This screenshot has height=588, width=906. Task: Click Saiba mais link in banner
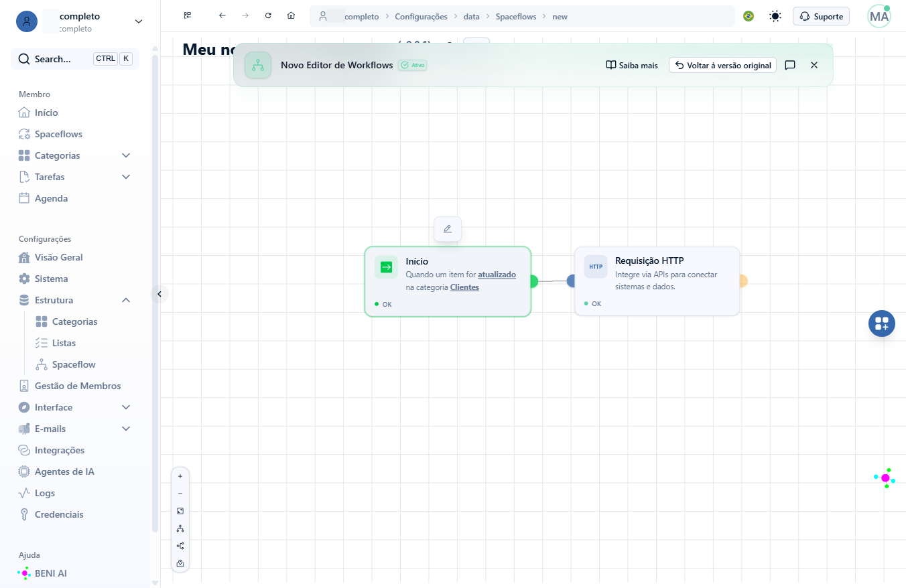pyautogui.click(x=632, y=65)
